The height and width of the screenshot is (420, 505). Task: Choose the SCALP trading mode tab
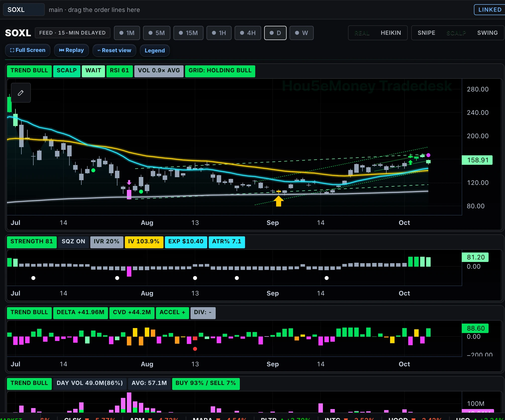coord(456,33)
